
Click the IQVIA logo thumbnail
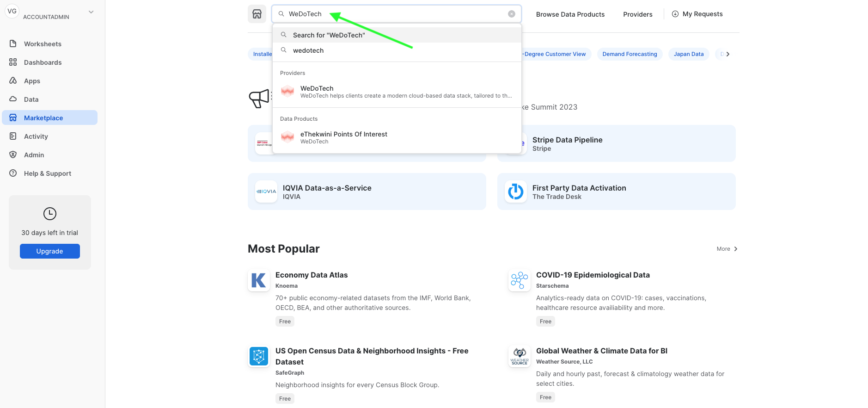[x=266, y=192]
